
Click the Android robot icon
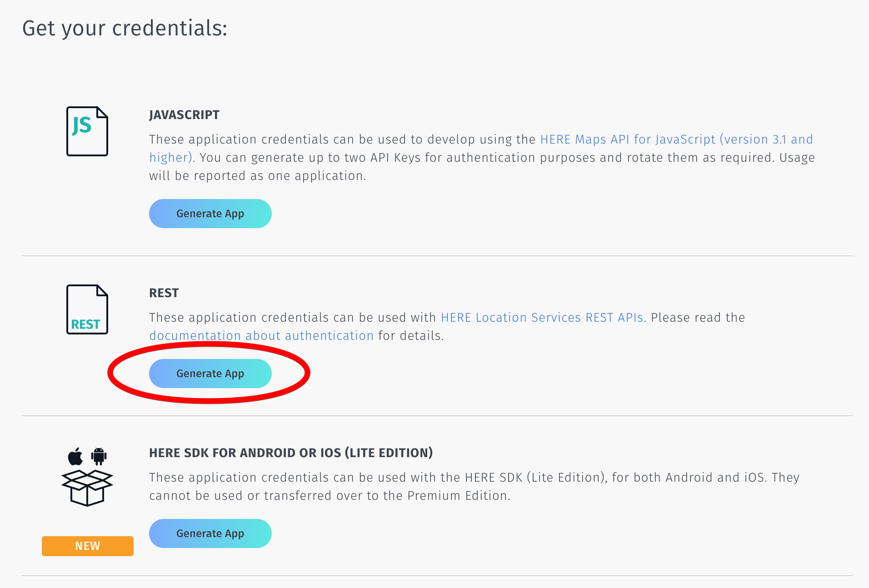99,456
